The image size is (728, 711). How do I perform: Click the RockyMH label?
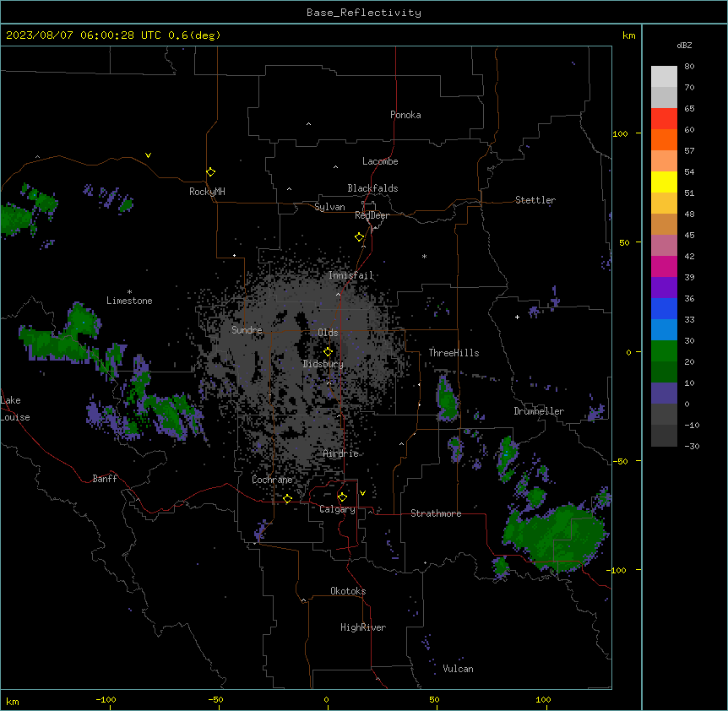(x=207, y=192)
